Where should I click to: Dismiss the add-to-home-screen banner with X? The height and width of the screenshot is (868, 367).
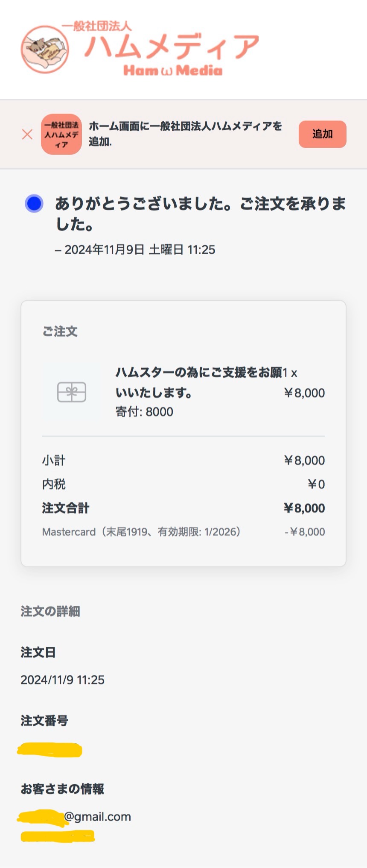click(x=27, y=134)
